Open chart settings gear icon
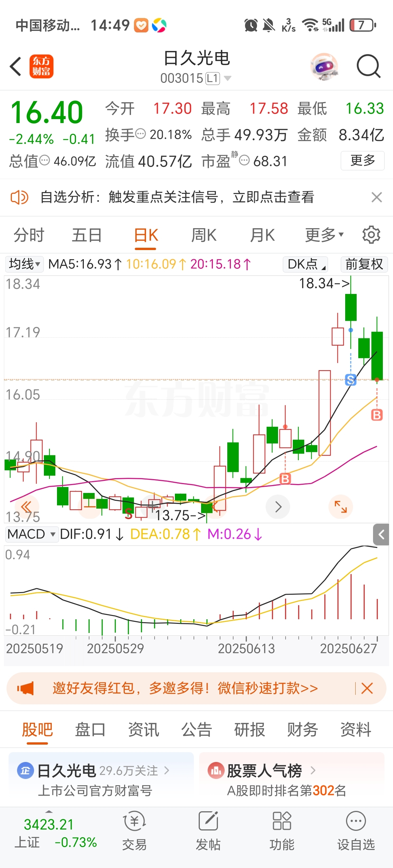This screenshot has height=868, width=393. pos(371,235)
